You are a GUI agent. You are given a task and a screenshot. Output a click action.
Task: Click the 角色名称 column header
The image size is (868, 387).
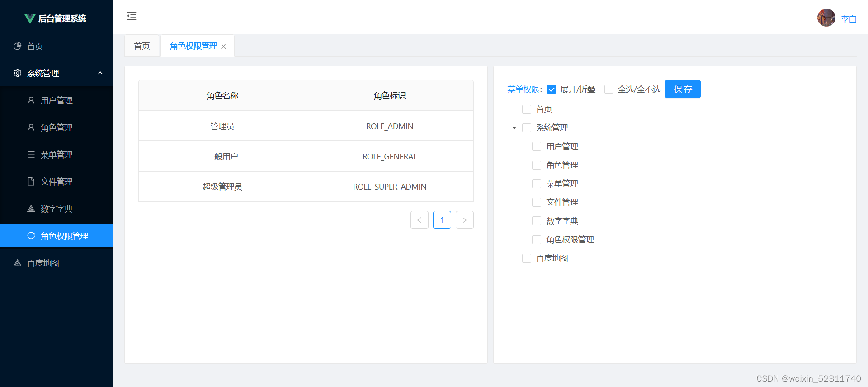[x=222, y=96]
